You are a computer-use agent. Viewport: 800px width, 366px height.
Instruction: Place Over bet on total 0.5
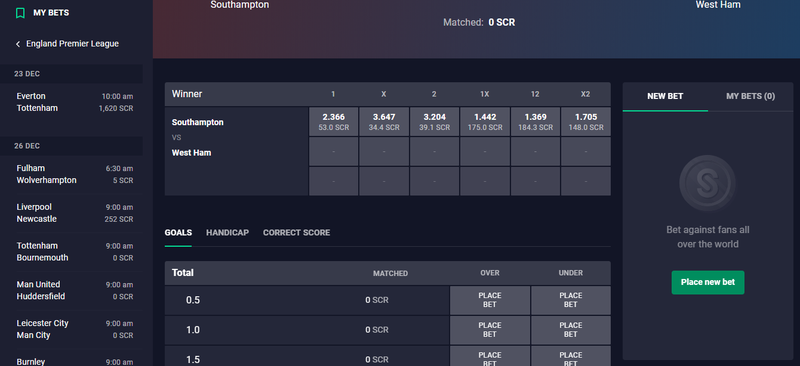pos(490,300)
